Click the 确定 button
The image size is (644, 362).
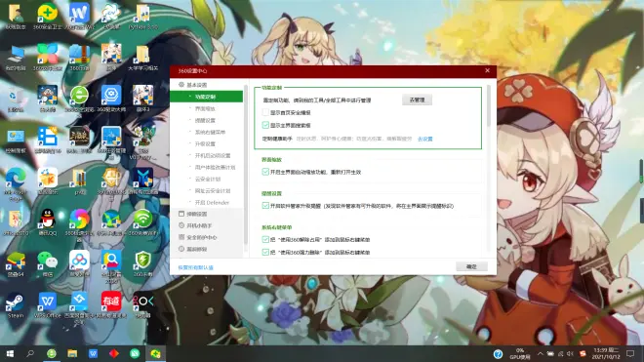tap(471, 266)
